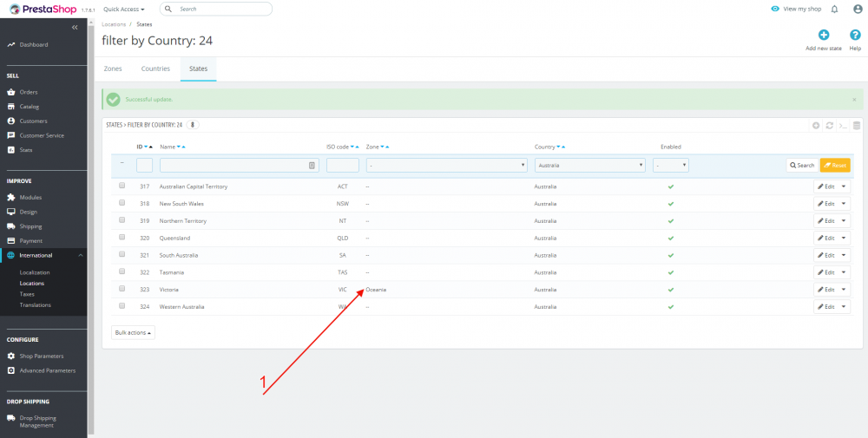Open the Country filter dropdown showing Australia
Screen dimensions: 868x438
(x=590, y=166)
